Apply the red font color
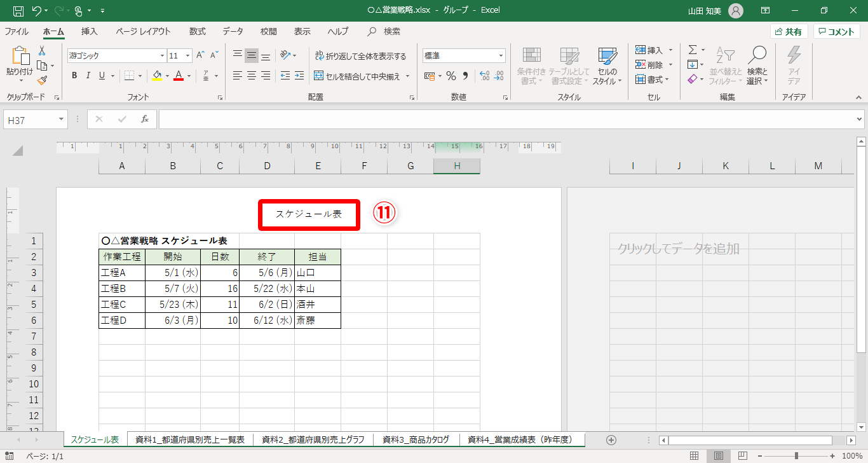 pyautogui.click(x=179, y=76)
